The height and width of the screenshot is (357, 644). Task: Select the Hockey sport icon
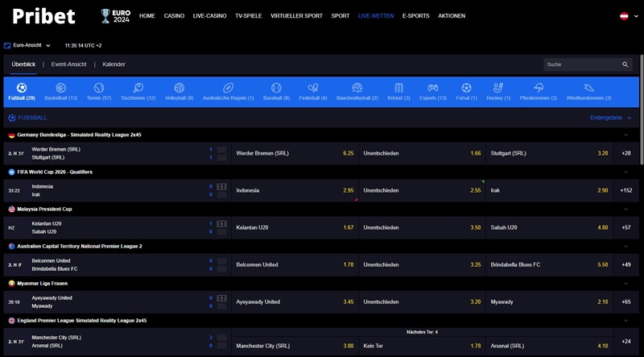[x=498, y=88]
